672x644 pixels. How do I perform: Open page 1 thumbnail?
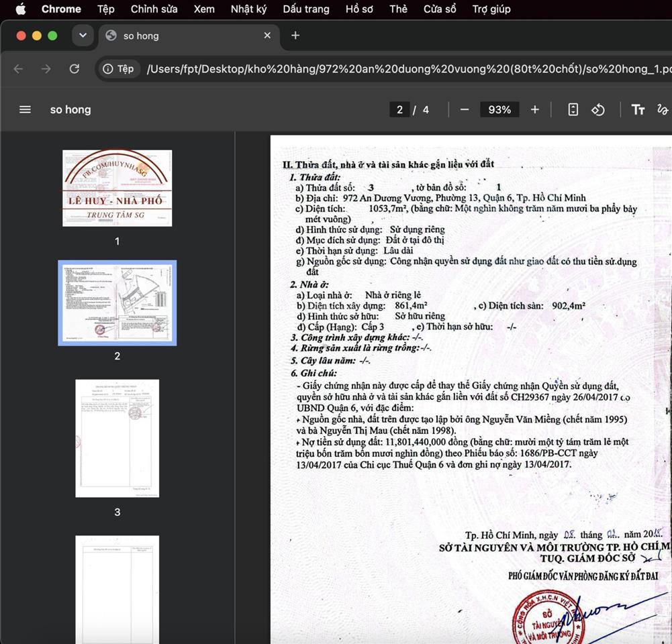[x=117, y=188]
